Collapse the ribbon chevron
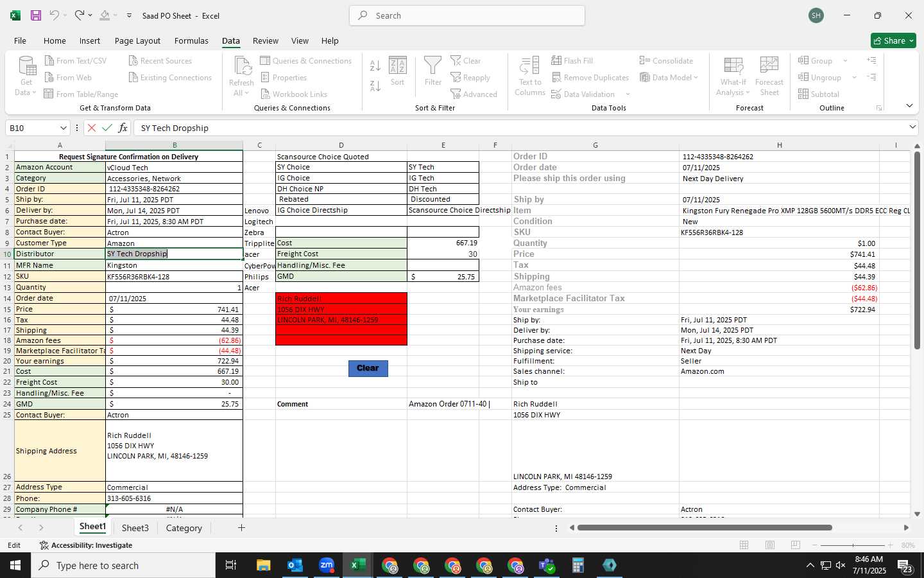The width and height of the screenshot is (924, 578). click(x=909, y=105)
